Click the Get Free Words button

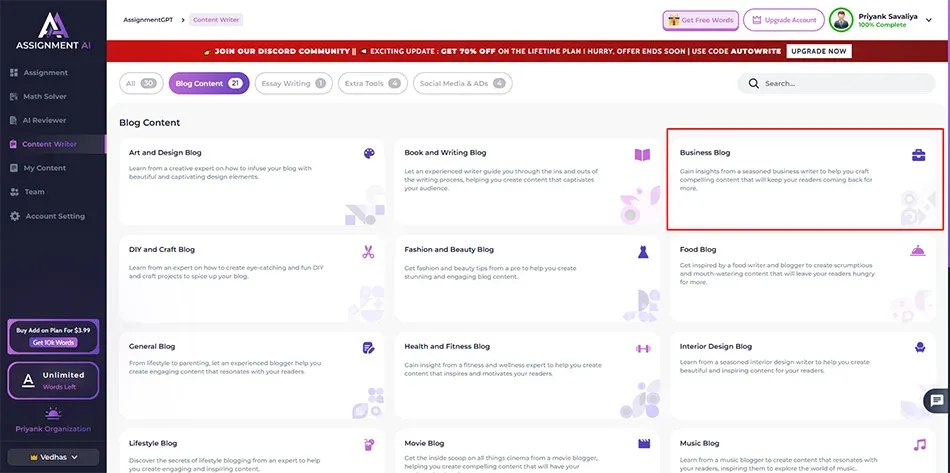pyautogui.click(x=700, y=20)
